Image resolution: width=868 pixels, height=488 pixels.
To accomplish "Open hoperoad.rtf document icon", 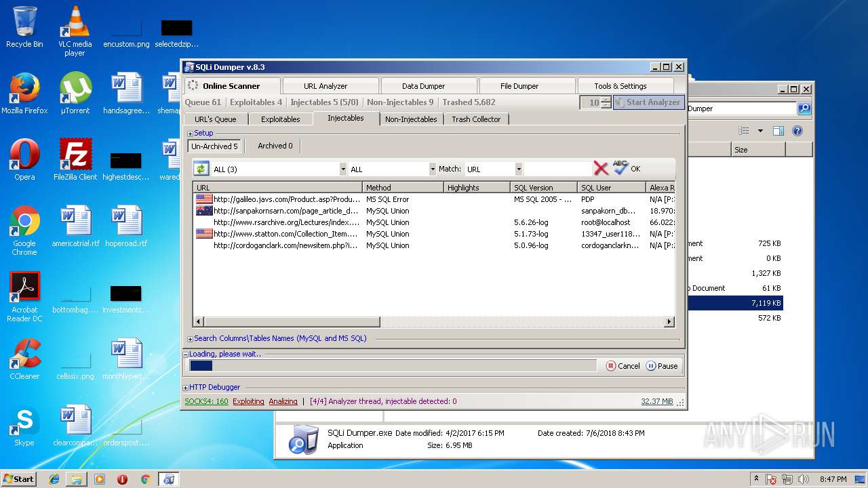I will point(126,226).
